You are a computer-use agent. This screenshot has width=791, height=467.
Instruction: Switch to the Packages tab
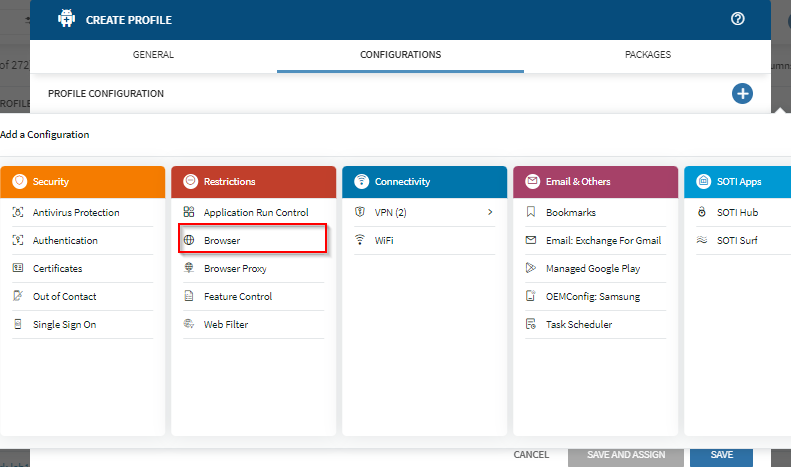(x=647, y=55)
